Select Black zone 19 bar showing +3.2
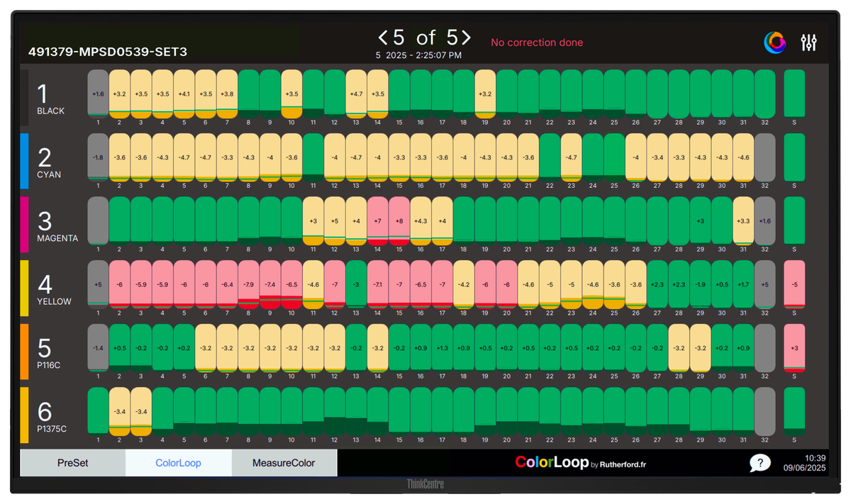851x504 pixels. [x=485, y=94]
